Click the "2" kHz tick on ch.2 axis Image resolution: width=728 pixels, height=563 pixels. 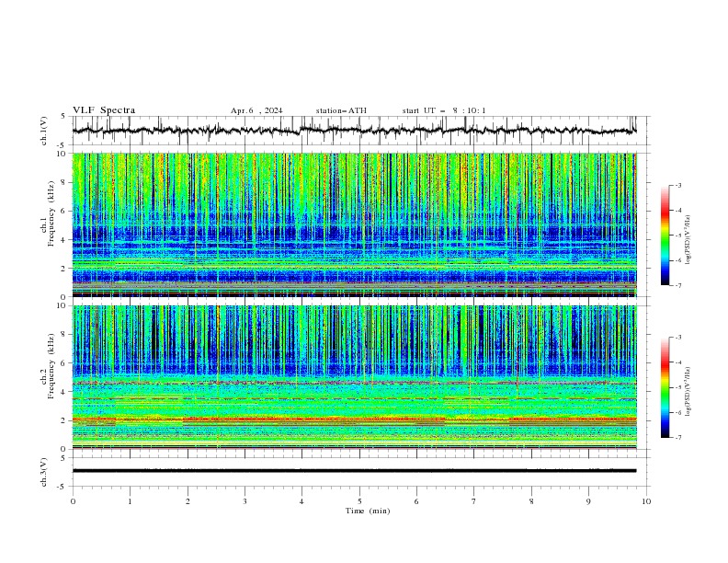[x=64, y=420]
